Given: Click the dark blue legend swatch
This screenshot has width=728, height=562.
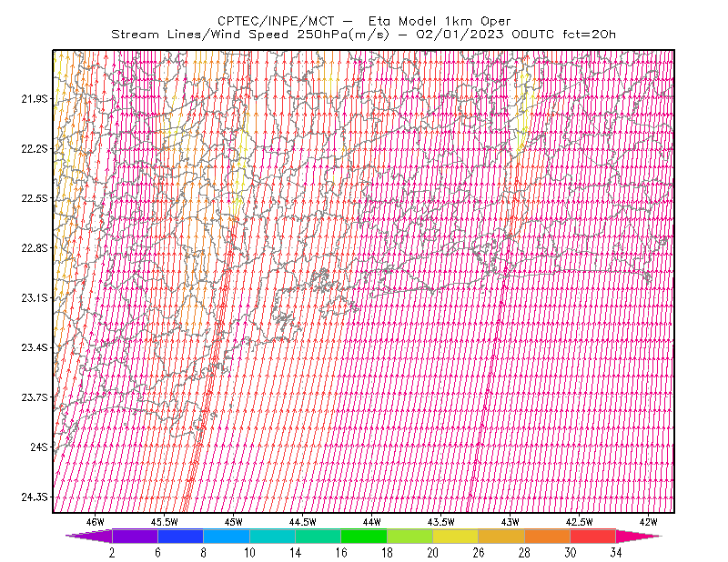Looking at the screenshot, I should pyautogui.click(x=180, y=536).
